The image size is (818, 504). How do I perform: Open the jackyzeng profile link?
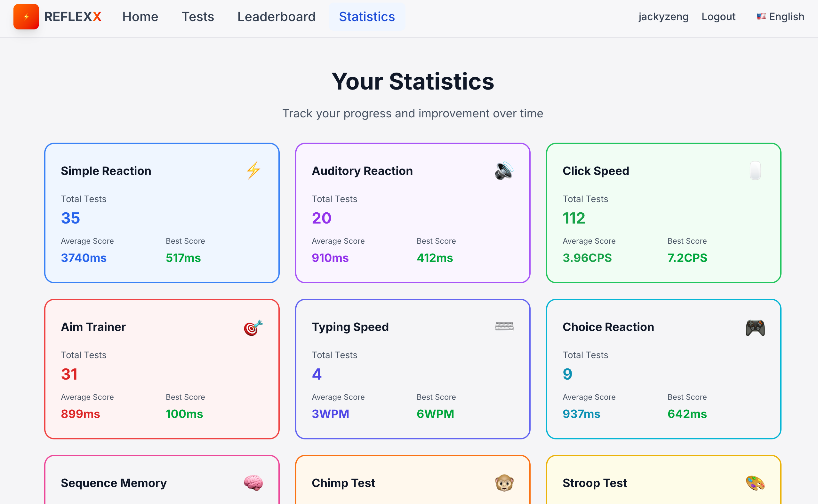(x=663, y=17)
